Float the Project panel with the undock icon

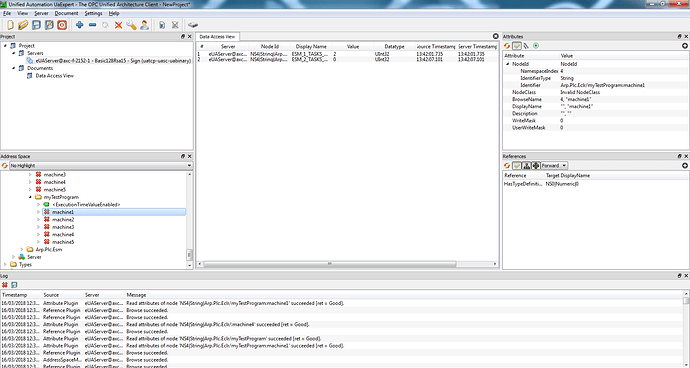183,37
